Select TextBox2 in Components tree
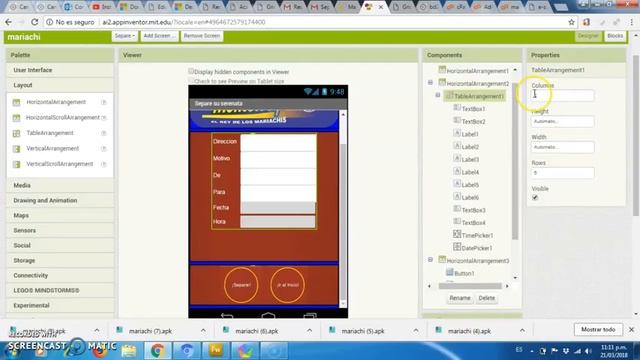Viewport: 640px width, 360px height. pyautogui.click(x=473, y=122)
